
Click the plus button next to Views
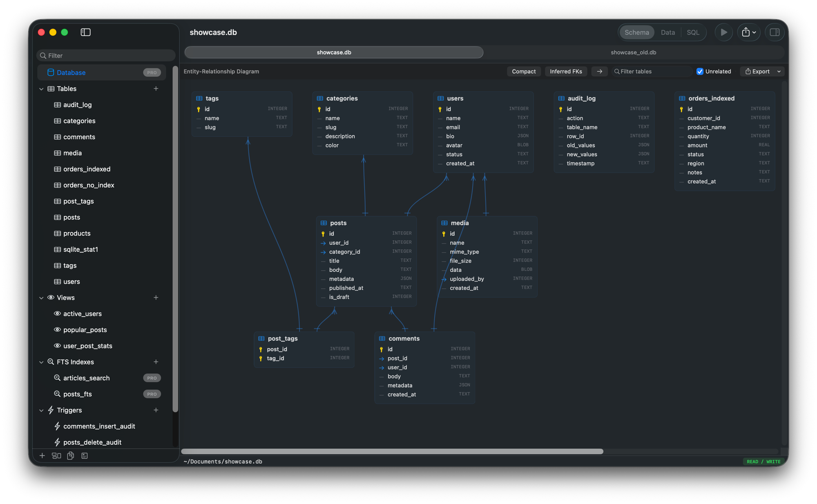tap(156, 298)
